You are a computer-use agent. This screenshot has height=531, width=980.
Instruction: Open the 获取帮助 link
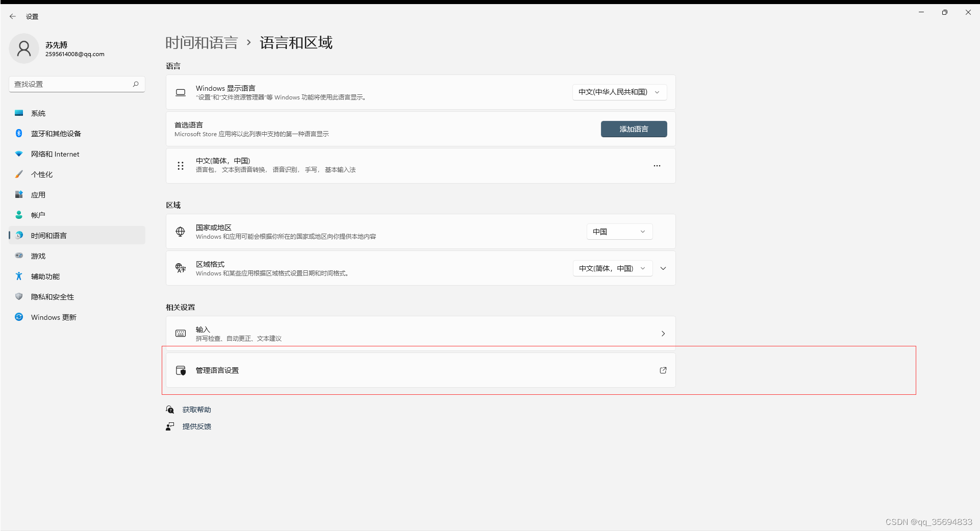tap(196, 410)
